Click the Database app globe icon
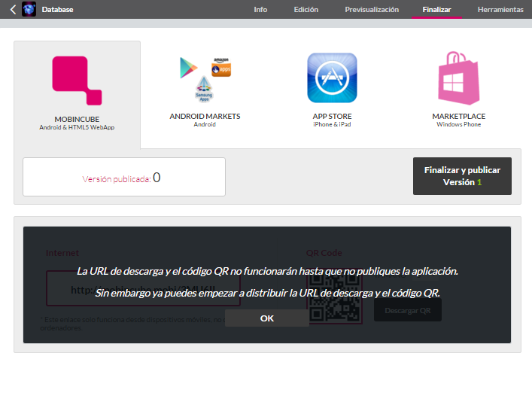Screen dimensions: 532x414 29,9
